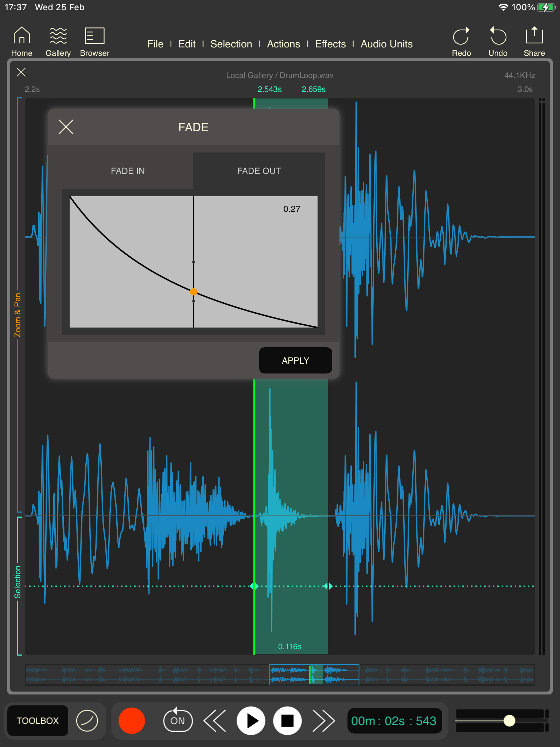Start recording with the red button
The image size is (560, 747).
coord(132,721)
